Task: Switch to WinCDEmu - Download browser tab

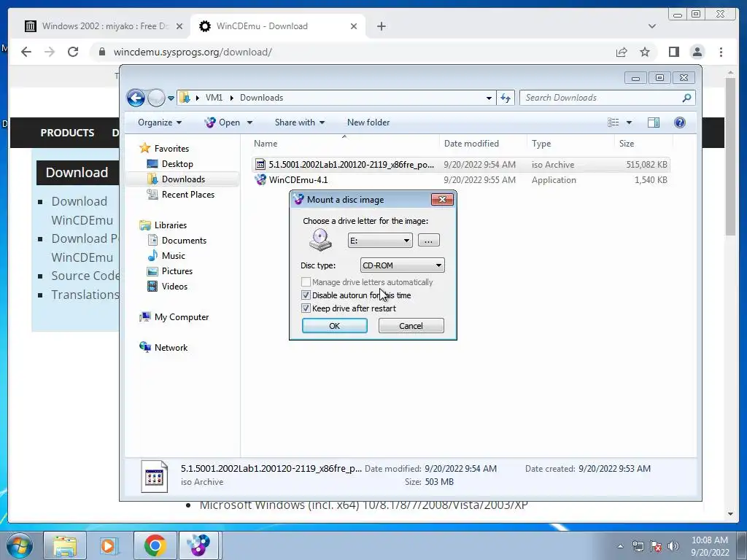Action: (279, 26)
